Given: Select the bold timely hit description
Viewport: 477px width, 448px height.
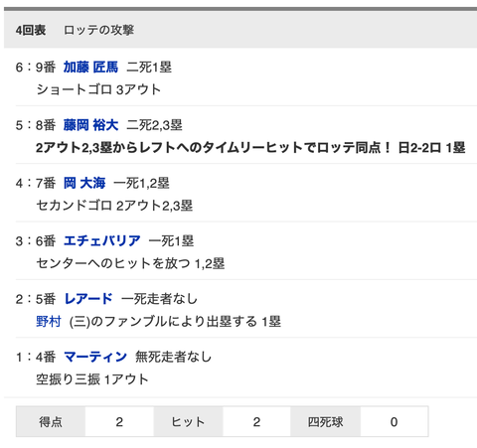Looking at the screenshot, I should click(x=250, y=148).
